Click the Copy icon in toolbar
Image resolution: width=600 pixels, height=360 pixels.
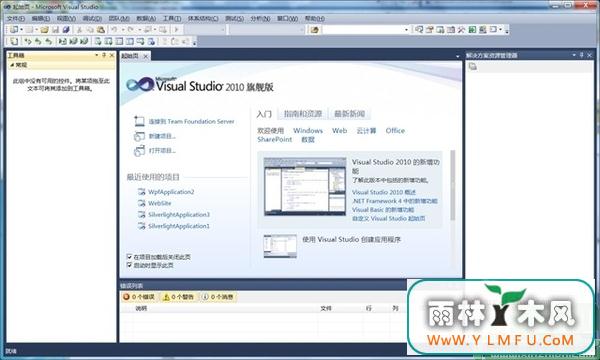pos(90,29)
